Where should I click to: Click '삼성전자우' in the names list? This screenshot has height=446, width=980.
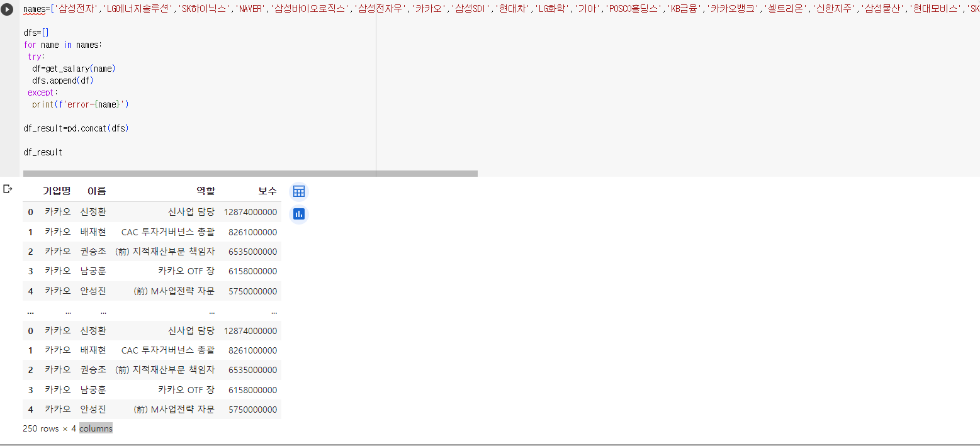[x=379, y=9]
